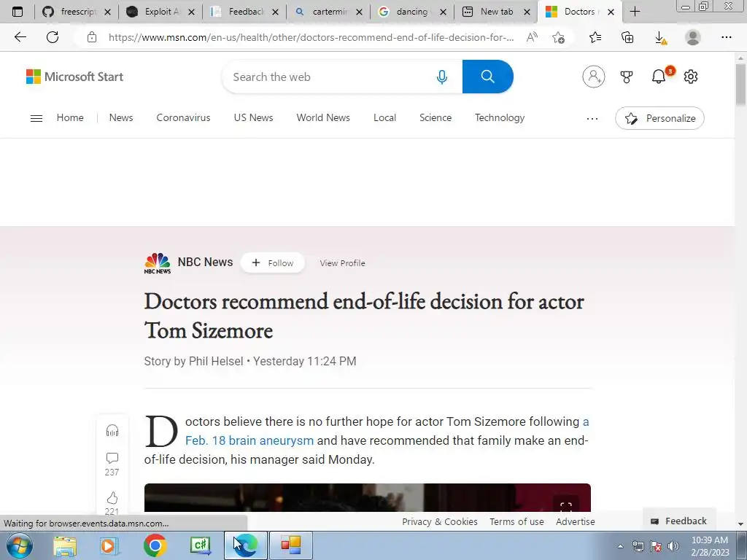747x560 pixels.
Task: Open the Advertise footer link
Action: tap(575, 521)
